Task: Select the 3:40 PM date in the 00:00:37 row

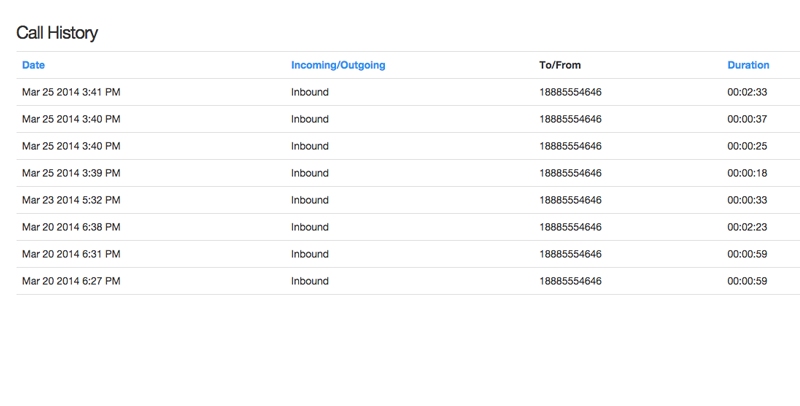Action: 71,119
